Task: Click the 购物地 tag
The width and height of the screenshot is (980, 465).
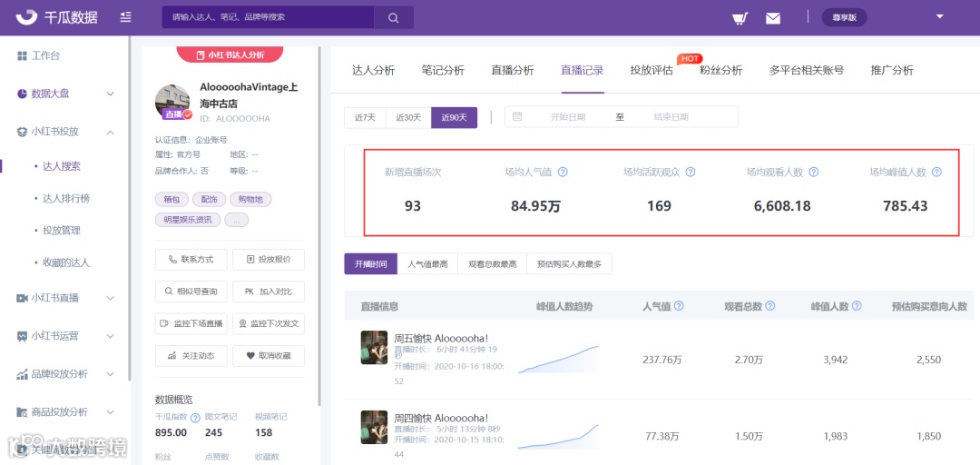Action: point(250,200)
